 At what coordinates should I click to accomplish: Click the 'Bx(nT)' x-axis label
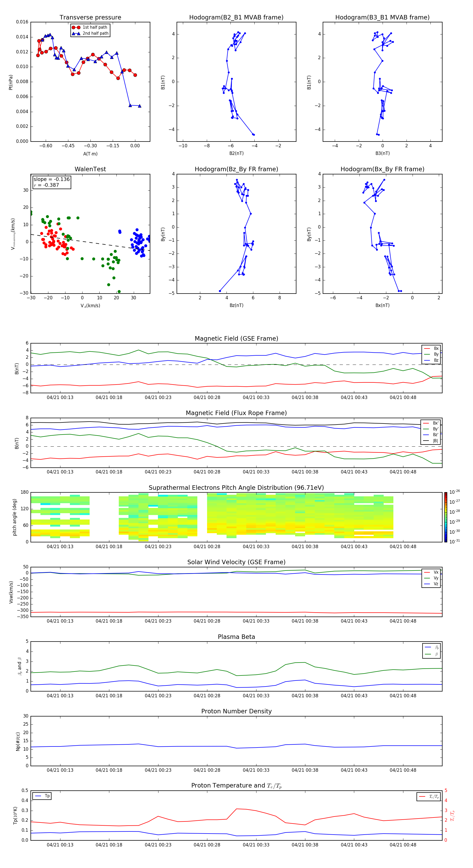(382, 305)
